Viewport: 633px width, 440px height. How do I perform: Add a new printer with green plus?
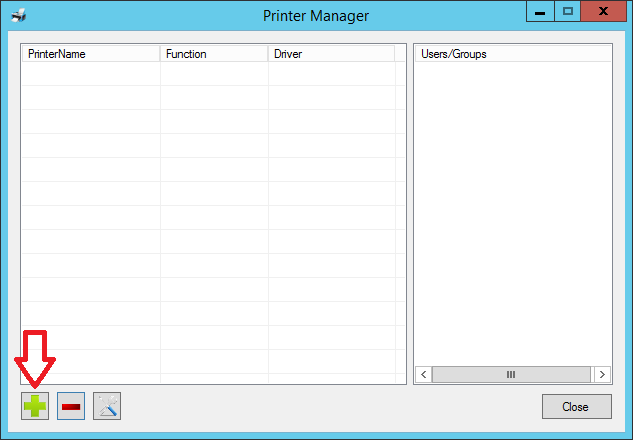pos(35,406)
